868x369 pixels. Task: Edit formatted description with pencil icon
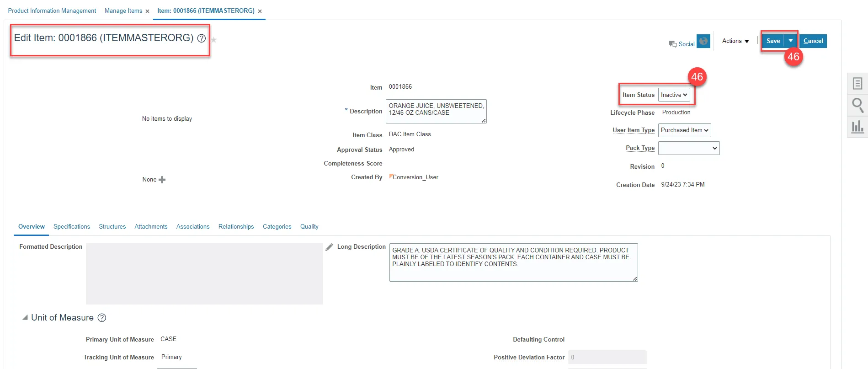click(x=329, y=247)
